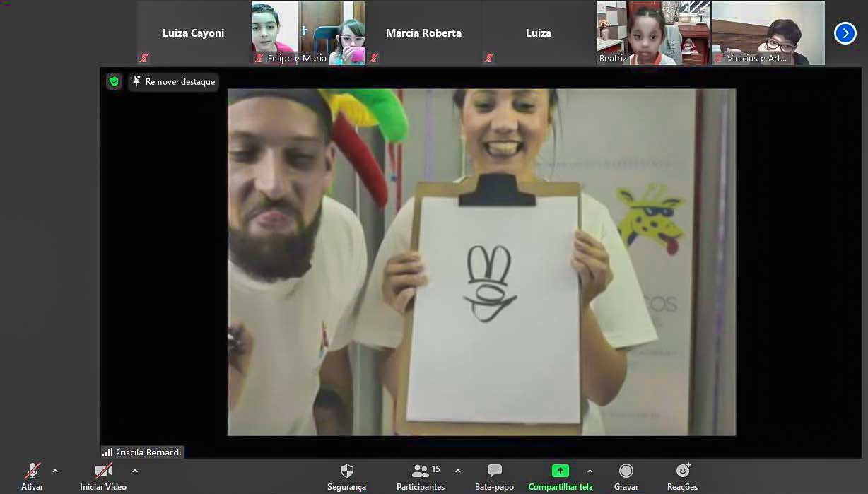The height and width of the screenshot is (494, 868).
Task: Click the Priscila Bernardi name label
Action: click(142, 452)
